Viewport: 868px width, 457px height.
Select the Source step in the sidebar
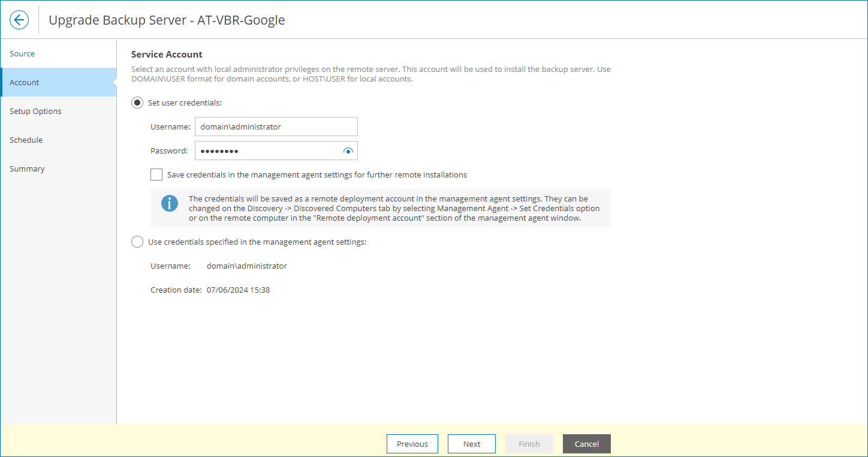[x=22, y=53]
